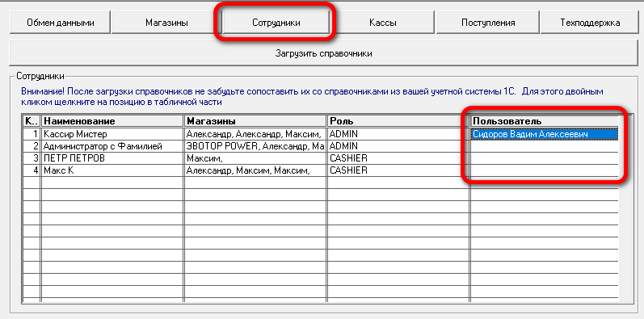The width and height of the screenshot is (644, 319).
Task: Switch to the Магазины tab button
Action: (x=166, y=23)
